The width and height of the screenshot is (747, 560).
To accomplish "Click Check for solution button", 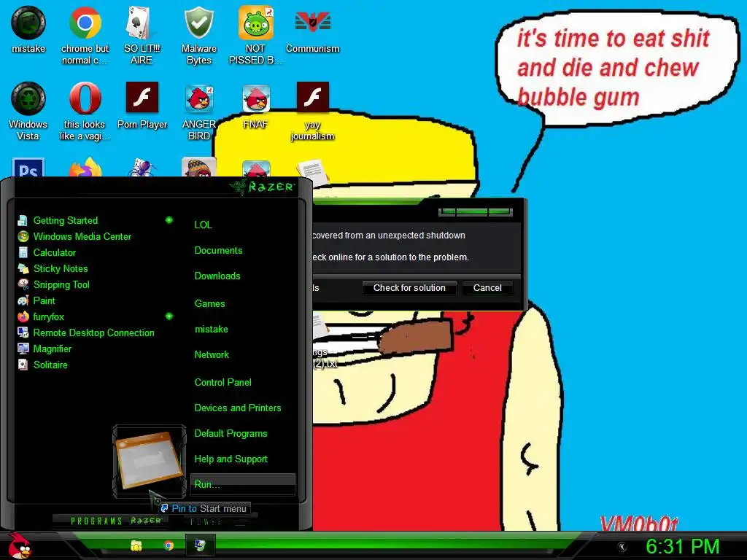I will (x=409, y=287).
